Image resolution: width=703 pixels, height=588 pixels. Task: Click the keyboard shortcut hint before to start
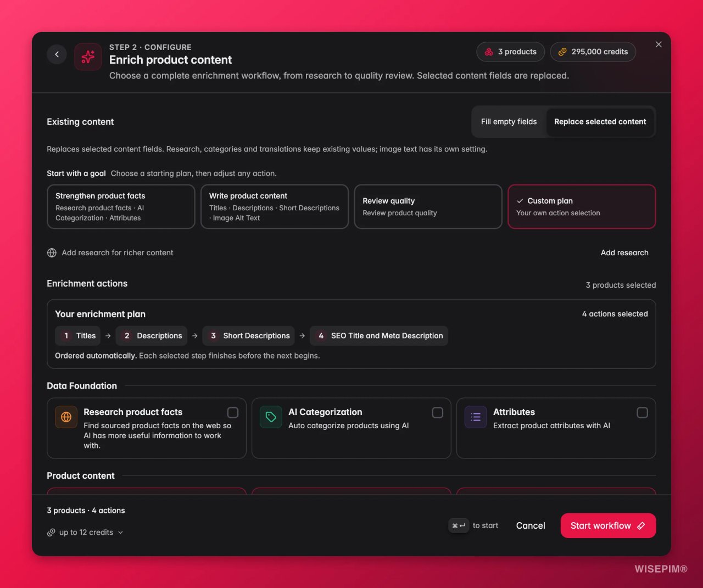click(459, 526)
